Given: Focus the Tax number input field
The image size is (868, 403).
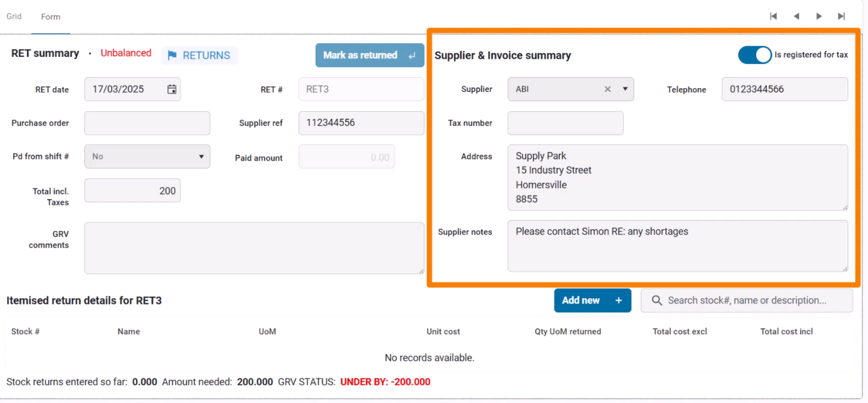Looking at the screenshot, I should (565, 123).
